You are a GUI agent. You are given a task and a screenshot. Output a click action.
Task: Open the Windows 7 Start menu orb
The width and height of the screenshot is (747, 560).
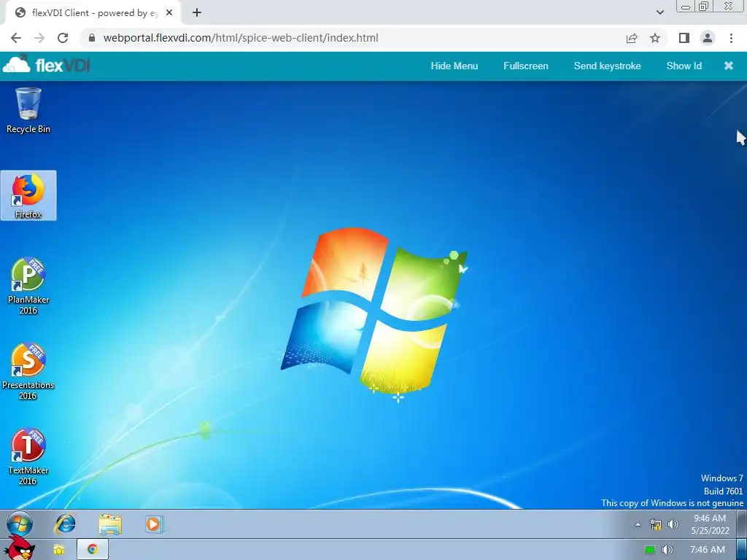point(20,525)
